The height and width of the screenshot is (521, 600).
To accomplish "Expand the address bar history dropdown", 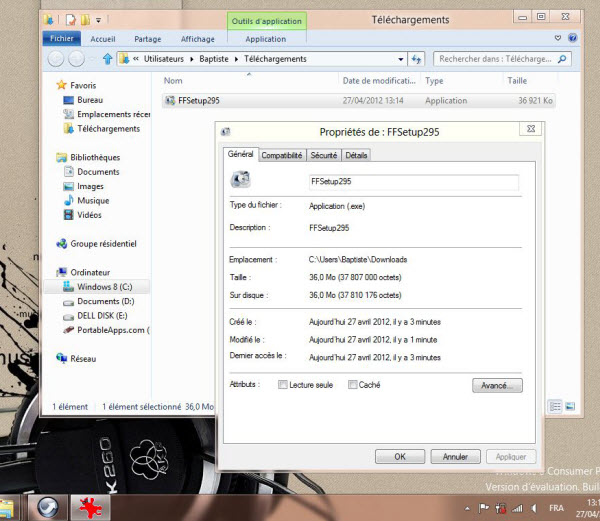I will click(x=402, y=59).
